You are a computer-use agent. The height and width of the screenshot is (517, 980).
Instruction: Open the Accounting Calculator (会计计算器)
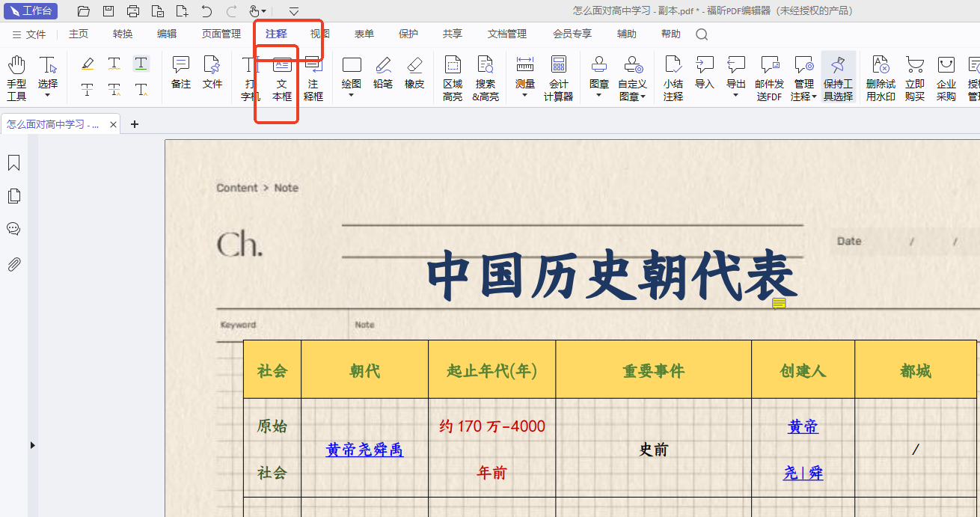558,77
